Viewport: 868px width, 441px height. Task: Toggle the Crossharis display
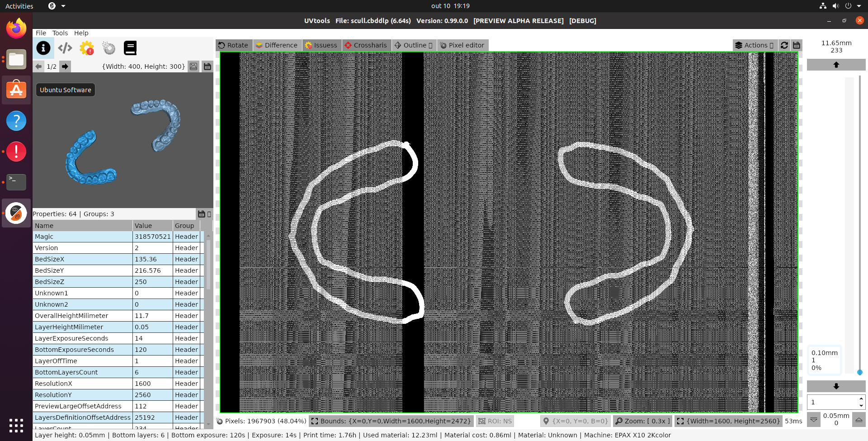pos(366,45)
